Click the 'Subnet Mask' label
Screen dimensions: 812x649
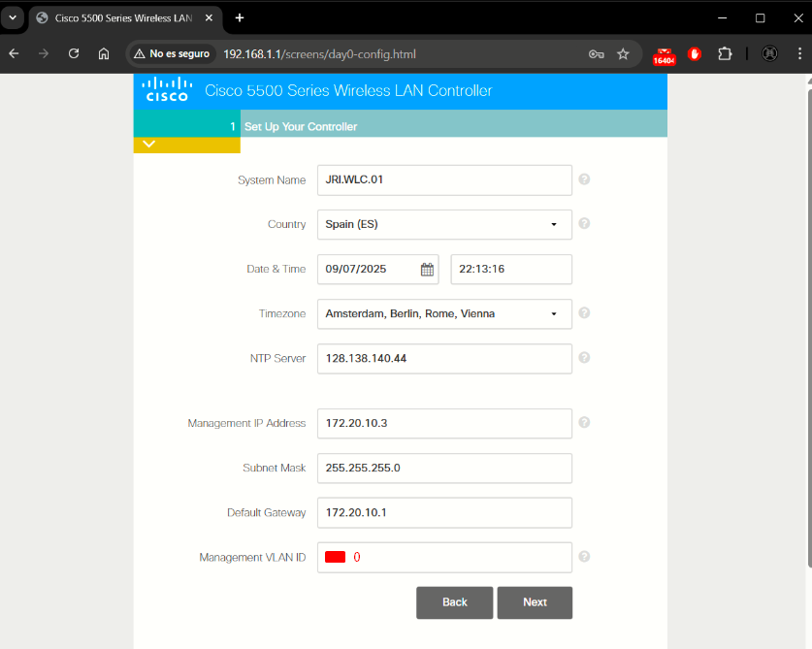[x=274, y=468]
